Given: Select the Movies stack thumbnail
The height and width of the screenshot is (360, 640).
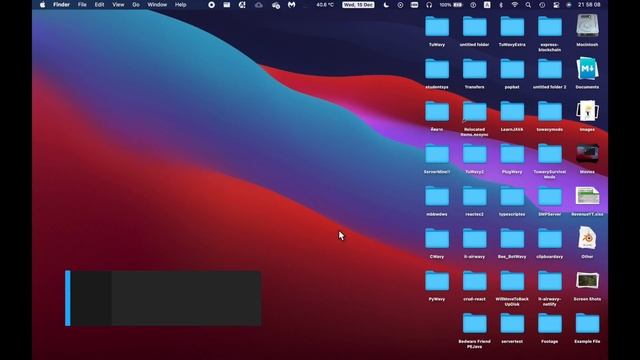Looking at the screenshot, I should pos(587,154).
